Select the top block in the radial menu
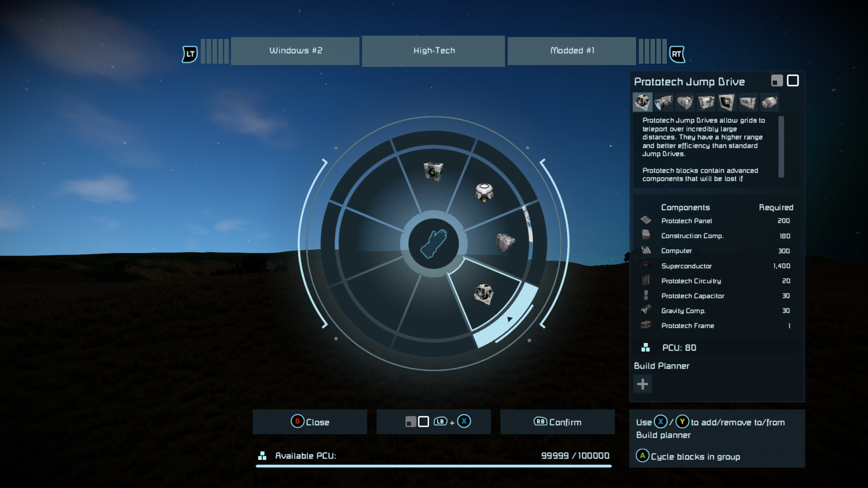 (x=433, y=172)
